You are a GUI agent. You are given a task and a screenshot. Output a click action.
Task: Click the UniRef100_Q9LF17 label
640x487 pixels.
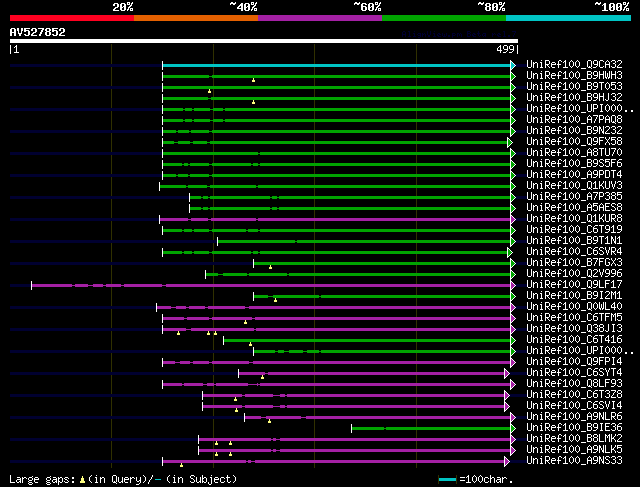coord(574,285)
